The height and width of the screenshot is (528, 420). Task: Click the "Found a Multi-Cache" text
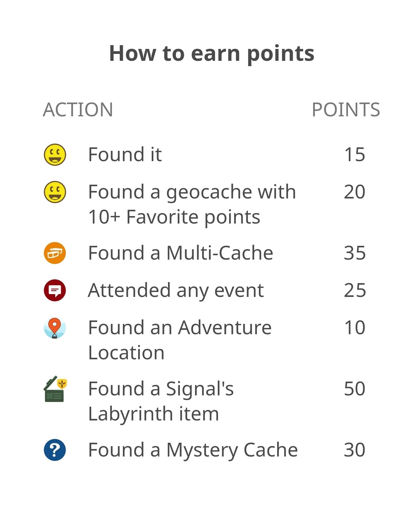181,253
